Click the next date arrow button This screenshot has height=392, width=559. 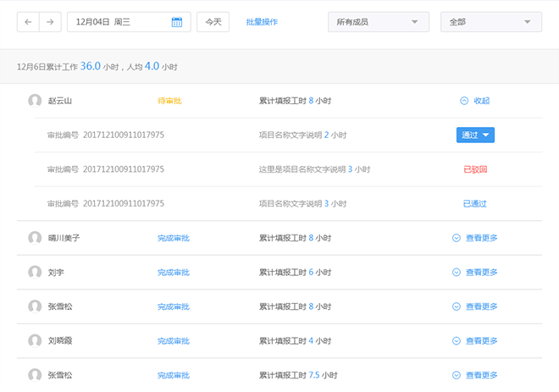coord(50,22)
